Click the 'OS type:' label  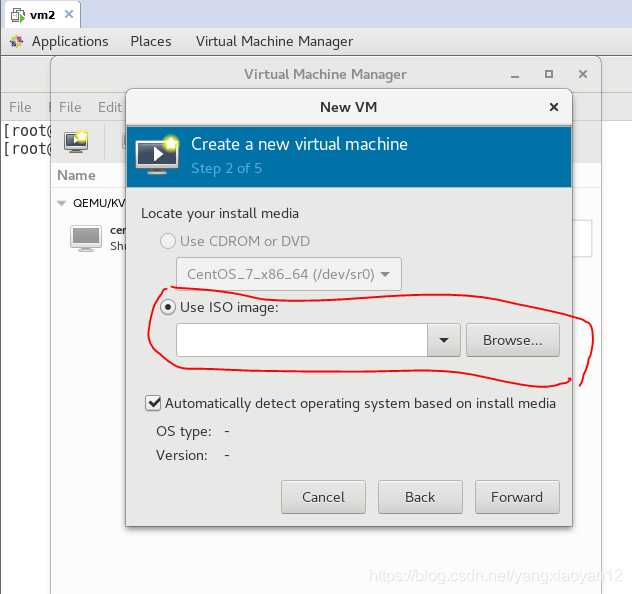click(184, 432)
